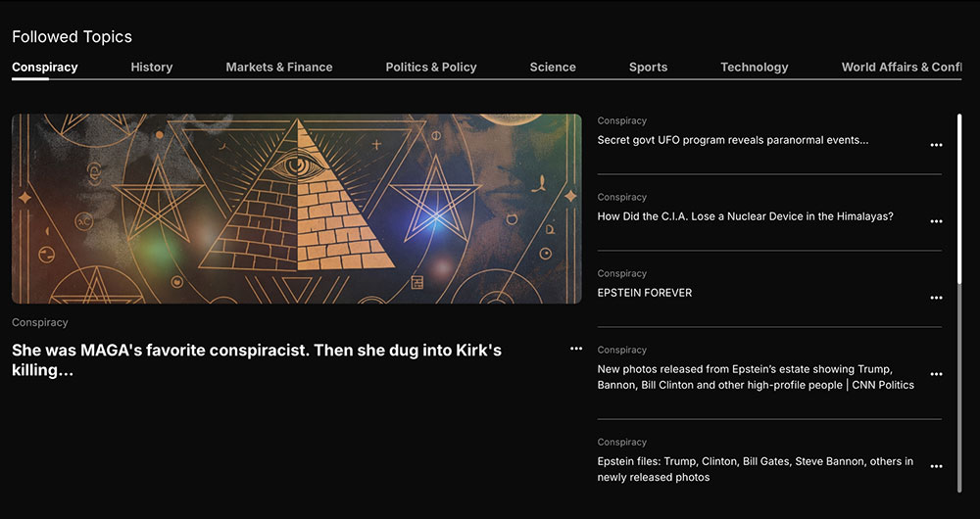
Task: View the World Affairs & Conflict tab
Action: (901, 67)
